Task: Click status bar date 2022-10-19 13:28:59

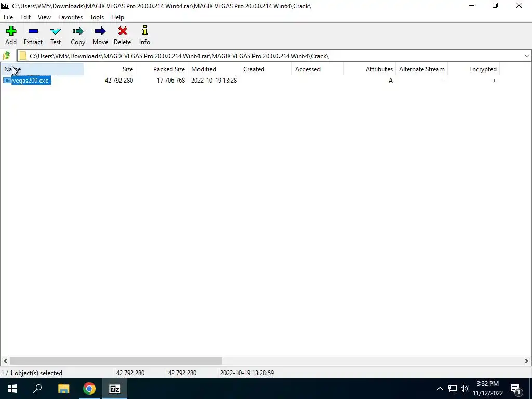Action: [x=247, y=373]
